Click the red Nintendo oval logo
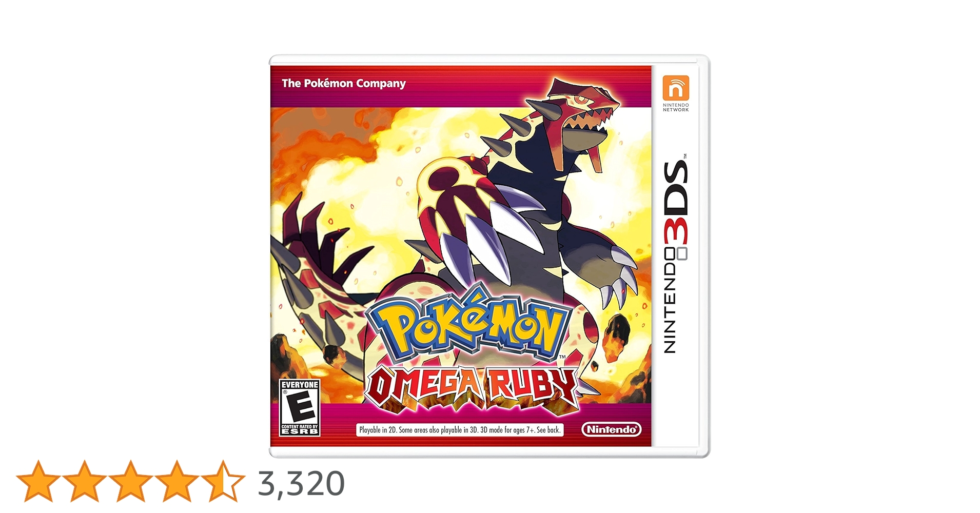The width and height of the screenshot is (980, 513). coord(612,429)
